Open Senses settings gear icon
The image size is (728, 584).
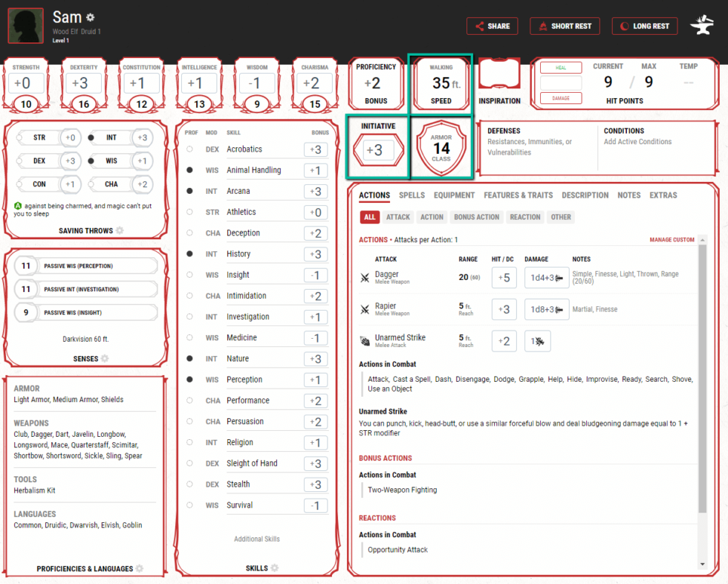pos(105,359)
